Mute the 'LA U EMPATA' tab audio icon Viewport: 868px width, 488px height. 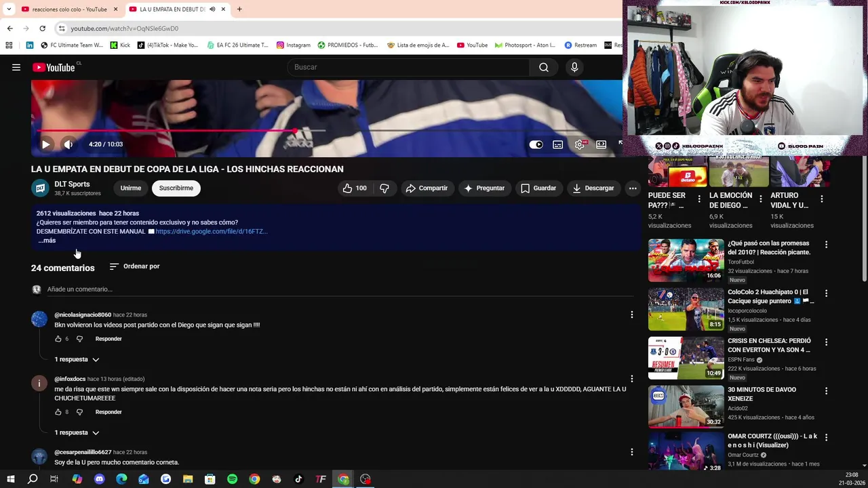[212, 9]
